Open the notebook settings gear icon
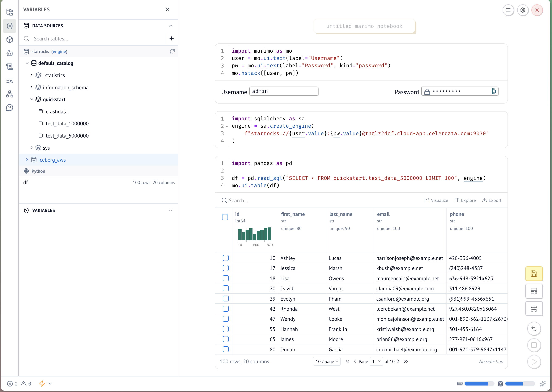The width and height of the screenshot is (552, 392). (x=523, y=10)
